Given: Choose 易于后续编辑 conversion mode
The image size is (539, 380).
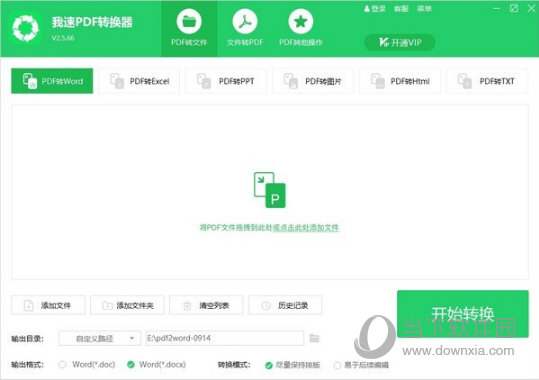Looking at the screenshot, I should (338, 365).
